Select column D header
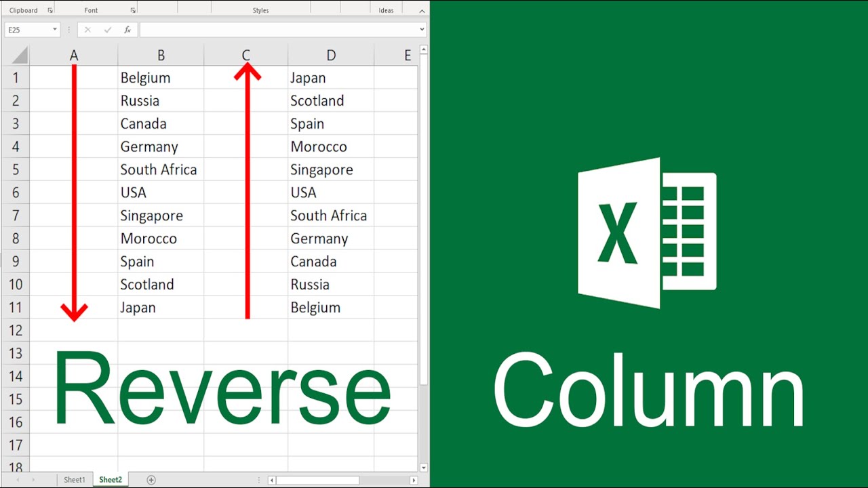The width and height of the screenshot is (868, 488). pos(331,56)
